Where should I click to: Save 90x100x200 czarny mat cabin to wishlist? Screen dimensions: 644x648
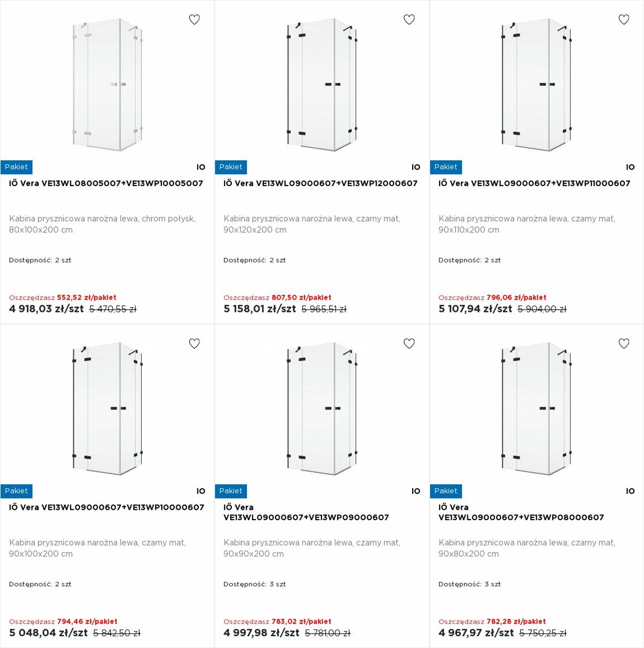pyautogui.click(x=194, y=343)
